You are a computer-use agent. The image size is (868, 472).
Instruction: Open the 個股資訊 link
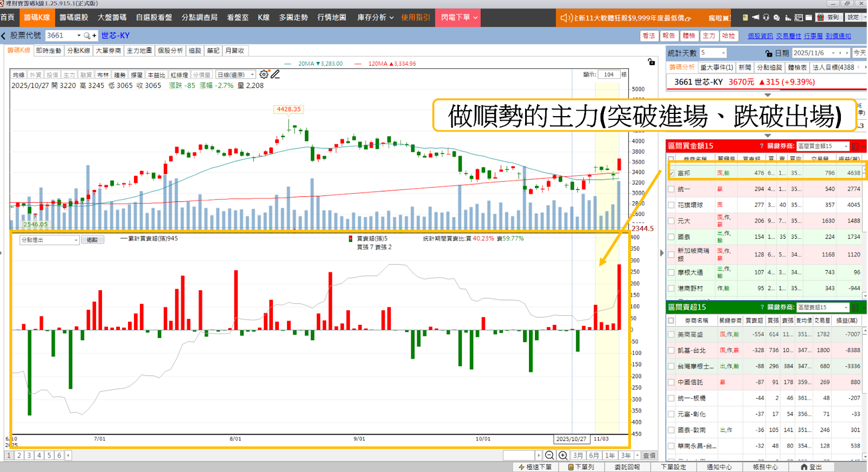[760, 36]
